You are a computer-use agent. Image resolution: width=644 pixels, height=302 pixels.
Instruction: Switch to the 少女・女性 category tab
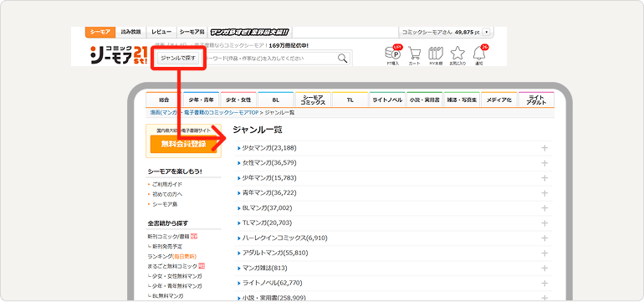238,100
